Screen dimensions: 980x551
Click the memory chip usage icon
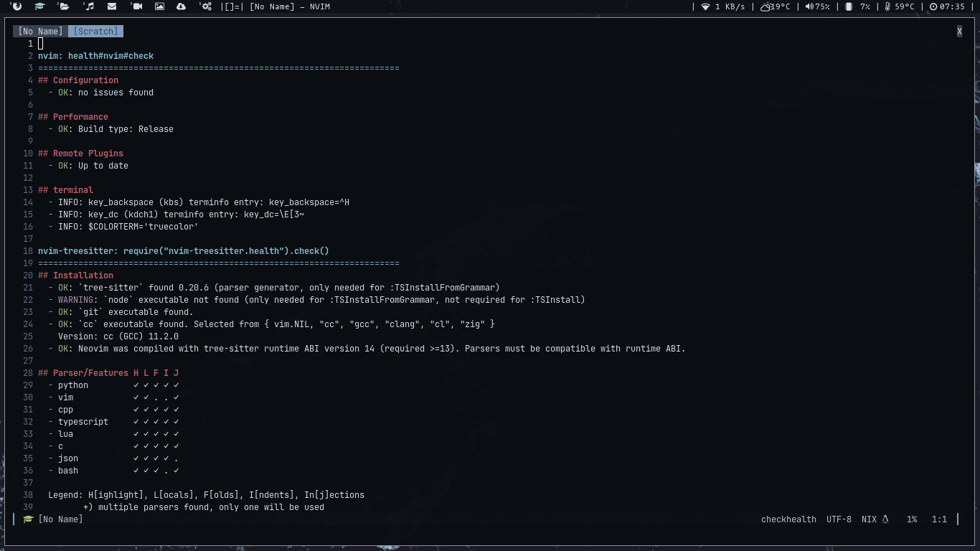pyautogui.click(x=849, y=6)
